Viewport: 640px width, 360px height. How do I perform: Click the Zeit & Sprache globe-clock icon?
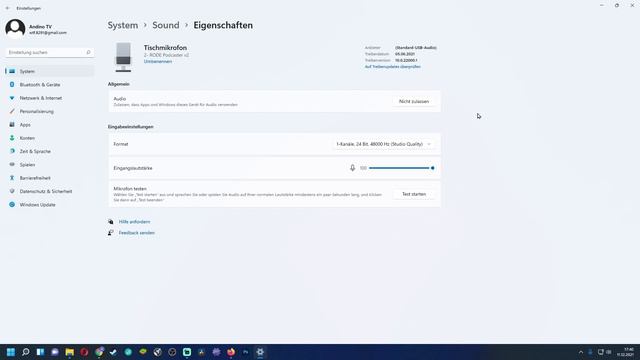(x=12, y=151)
